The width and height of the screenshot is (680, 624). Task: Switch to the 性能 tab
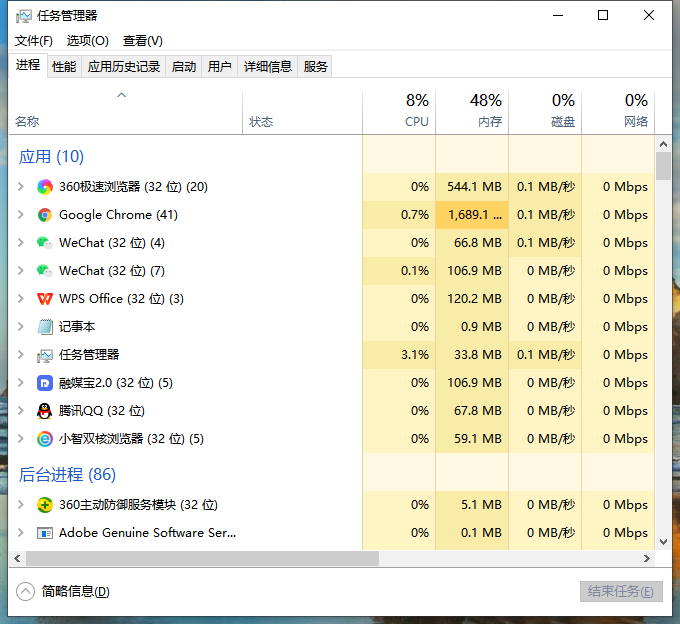coord(64,67)
